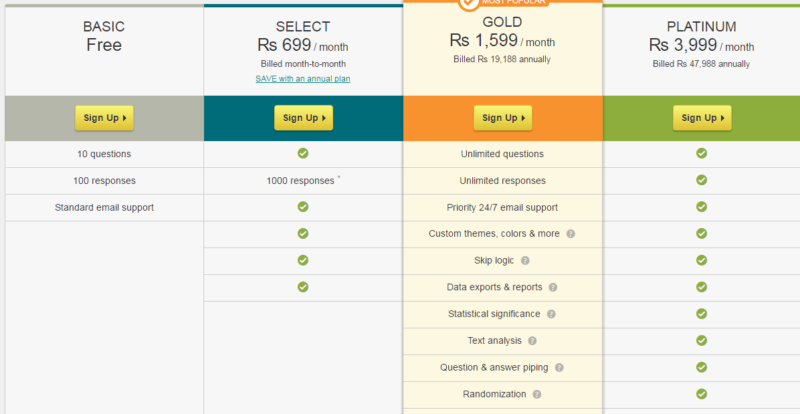This screenshot has width=800, height=414.
Task: Open the SAVE with an annual plan link
Action: (303, 79)
